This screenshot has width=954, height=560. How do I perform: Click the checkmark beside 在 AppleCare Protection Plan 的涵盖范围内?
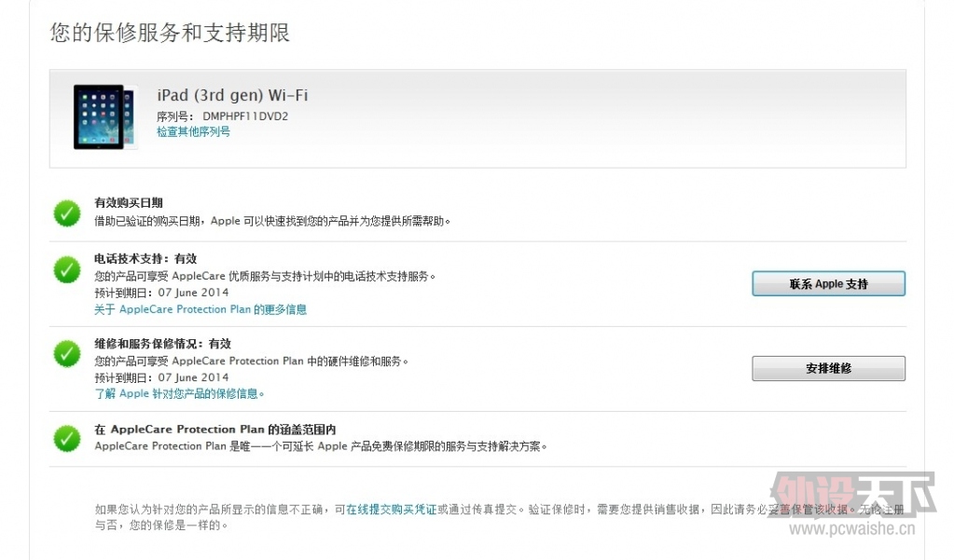coord(67,438)
